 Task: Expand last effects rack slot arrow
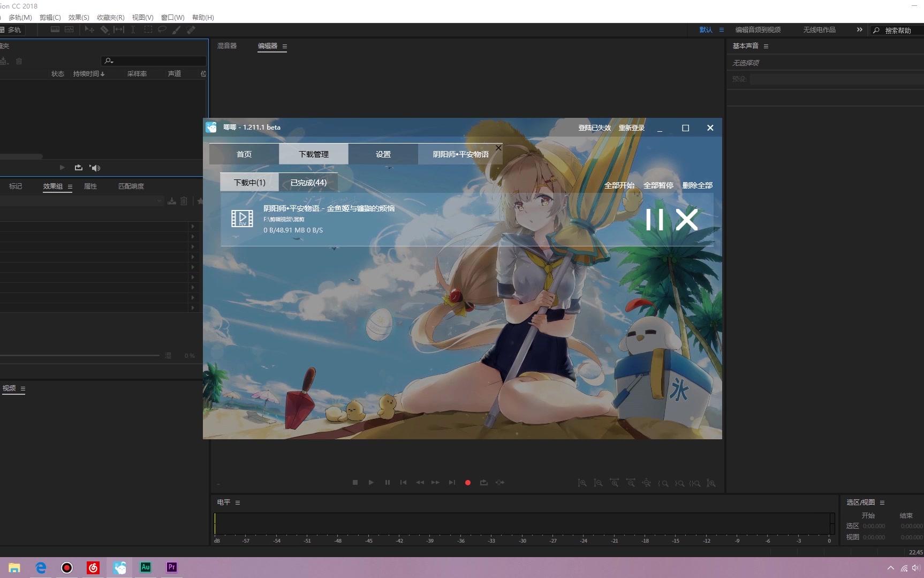[x=193, y=307]
